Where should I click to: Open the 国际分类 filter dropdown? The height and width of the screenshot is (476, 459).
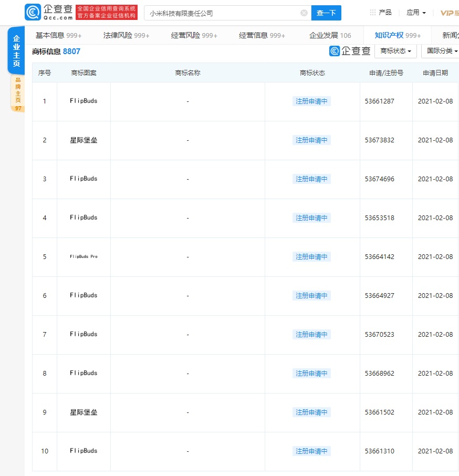(x=441, y=51)
